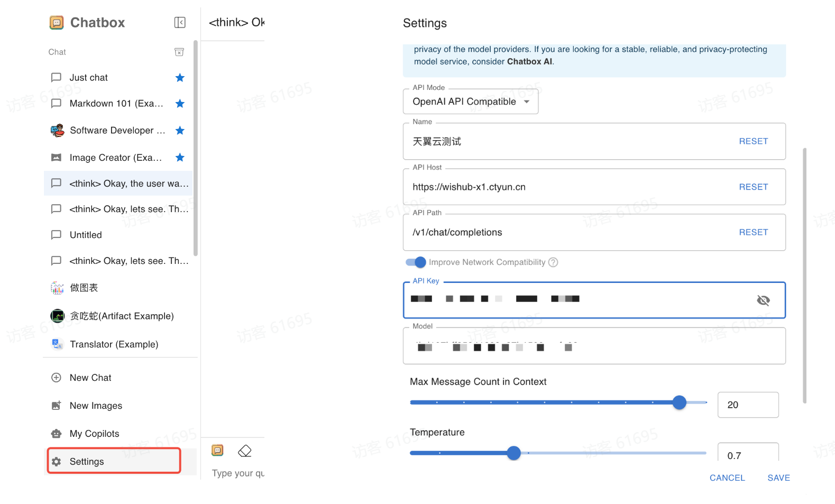The height and width of the screenshot is (504, 835).
Task: Collapse the sidebar with panel icon
Action: 180,22
